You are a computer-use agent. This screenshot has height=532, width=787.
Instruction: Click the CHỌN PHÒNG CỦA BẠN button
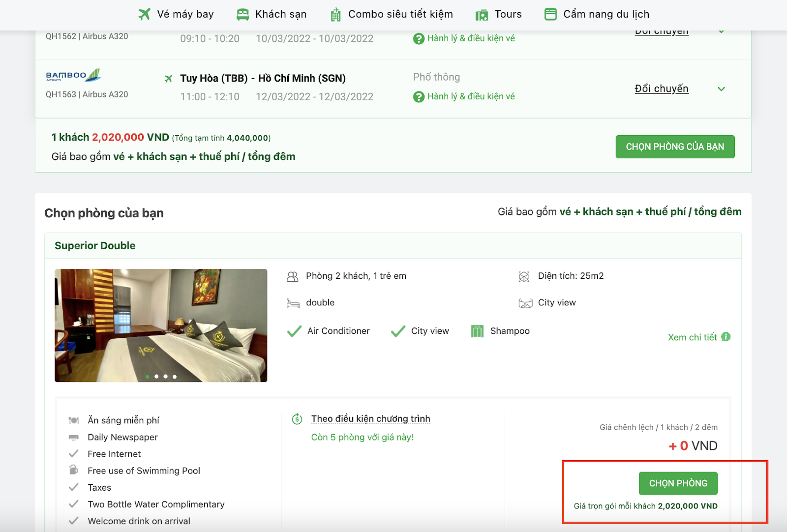coord(675,147)
